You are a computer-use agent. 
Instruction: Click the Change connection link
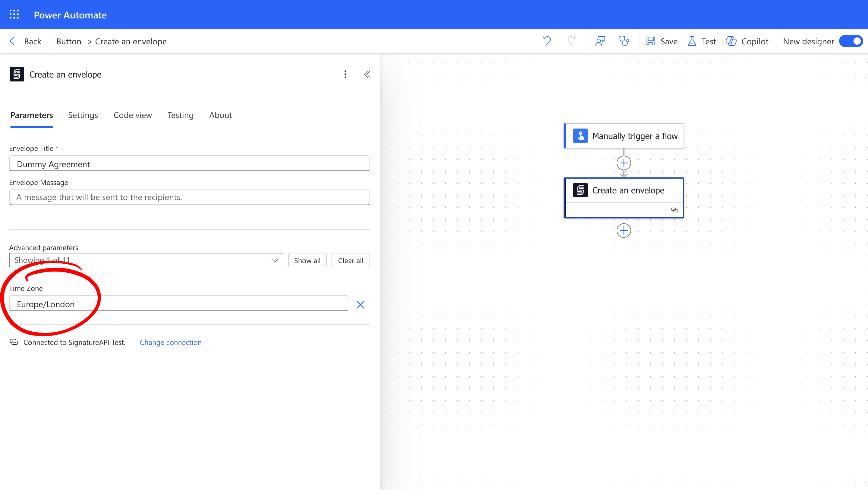pos(171,342)
